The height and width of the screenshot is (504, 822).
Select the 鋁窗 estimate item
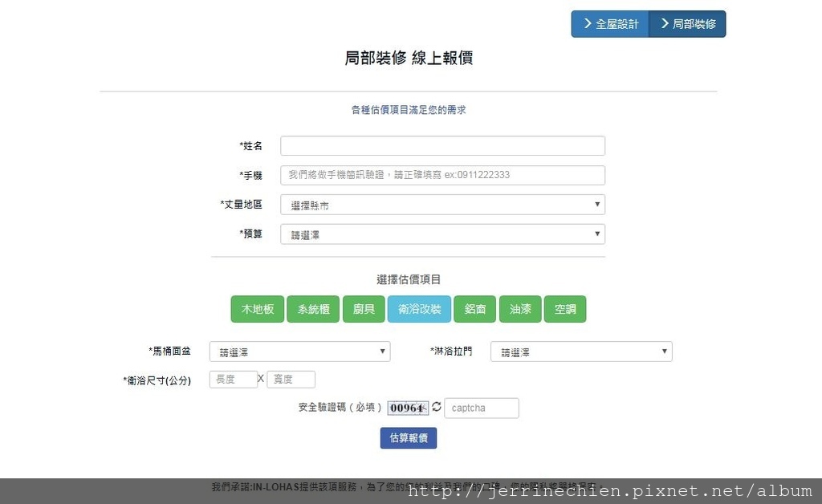474,309
